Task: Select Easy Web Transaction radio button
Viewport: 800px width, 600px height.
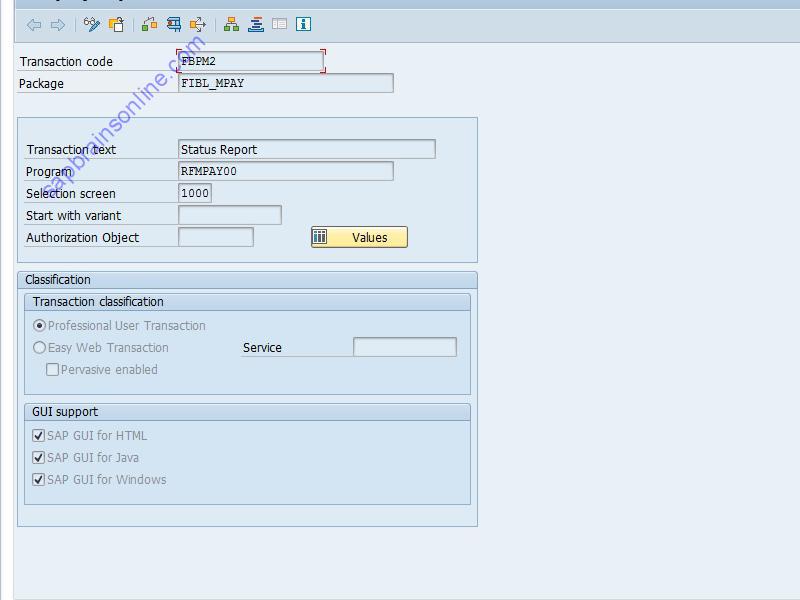Action: click(x=39, y=347)
